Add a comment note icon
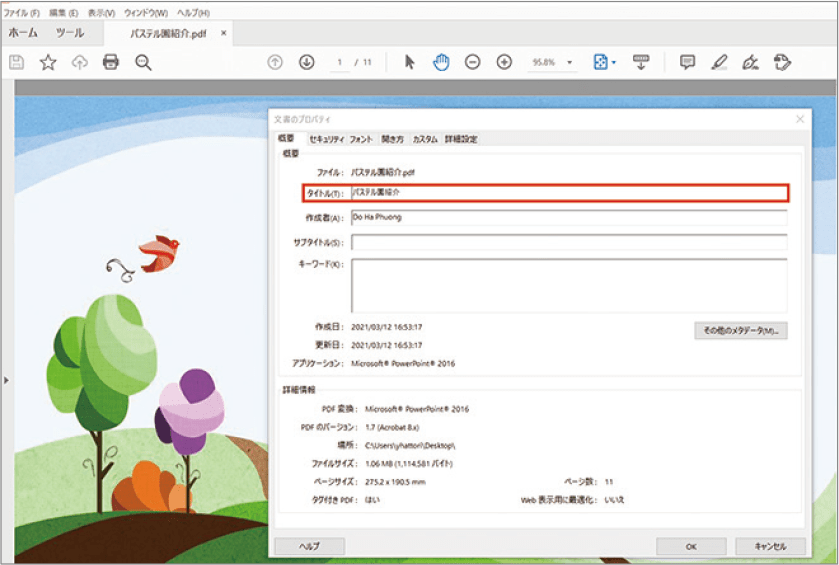Image resolution: width=839 pixels, height=565 pixels. pyautogui.click(x=688, y=62)
